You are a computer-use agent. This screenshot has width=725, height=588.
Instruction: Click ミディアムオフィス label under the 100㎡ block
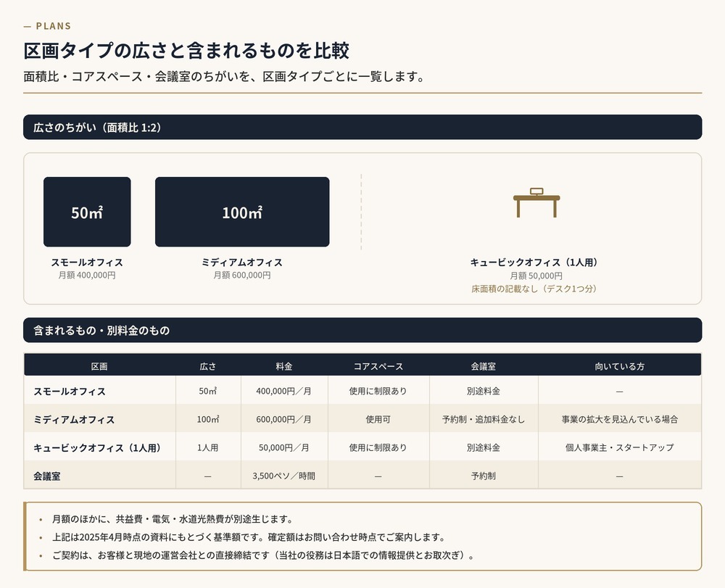pos(242,262)
